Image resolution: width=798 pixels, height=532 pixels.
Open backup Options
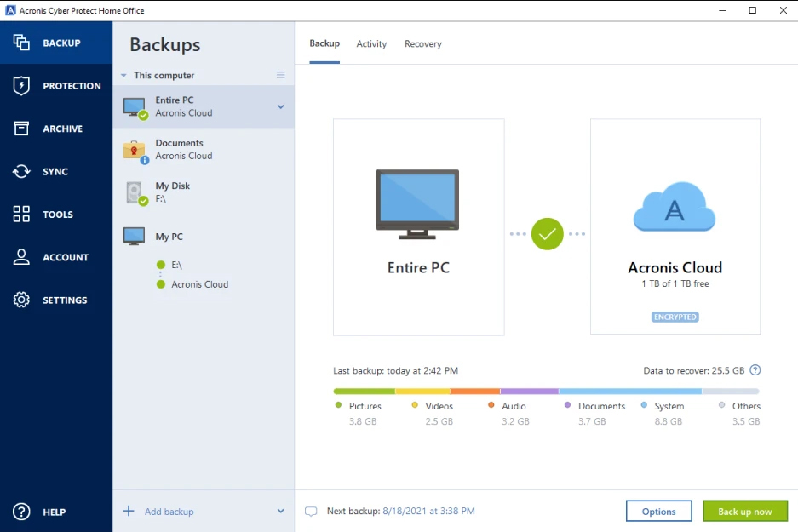pos(658,511)
